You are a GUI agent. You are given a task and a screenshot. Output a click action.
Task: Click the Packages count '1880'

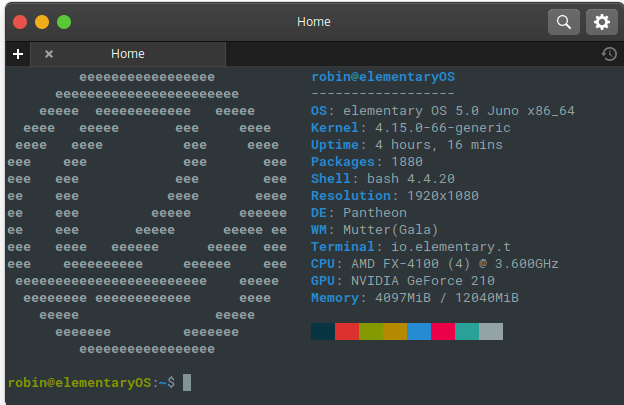point(407,162)
